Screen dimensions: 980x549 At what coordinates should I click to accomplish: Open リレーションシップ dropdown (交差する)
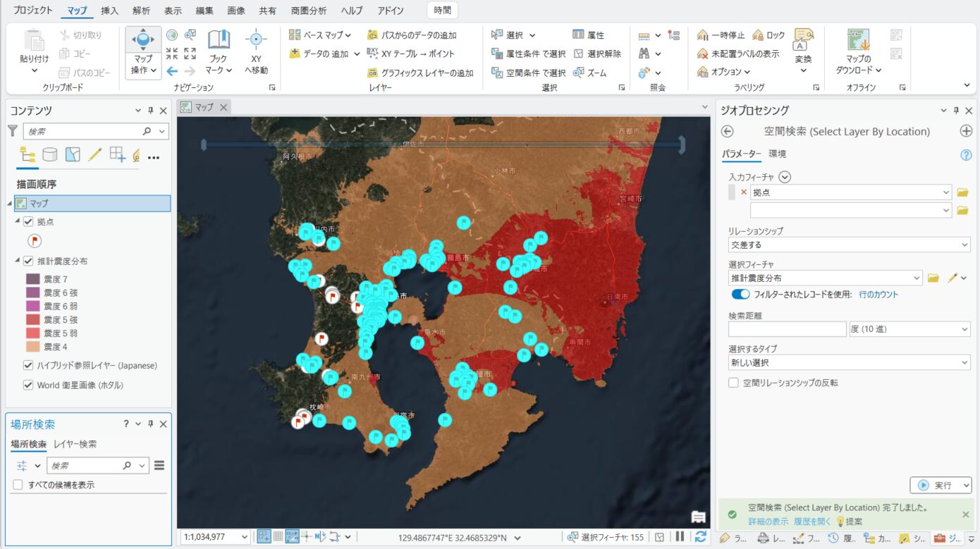(x=850, y=245)
